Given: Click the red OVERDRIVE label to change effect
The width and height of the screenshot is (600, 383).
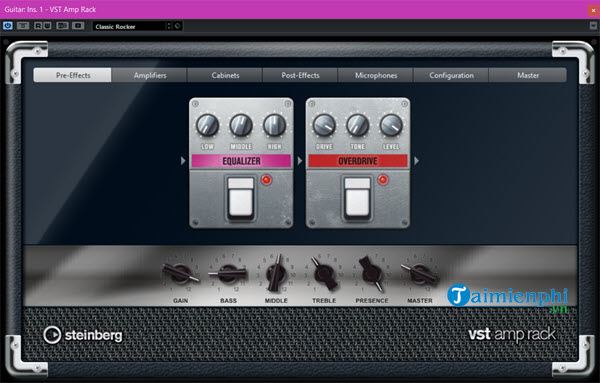Looking at the screenshot, I should click(x=358, y=161).
